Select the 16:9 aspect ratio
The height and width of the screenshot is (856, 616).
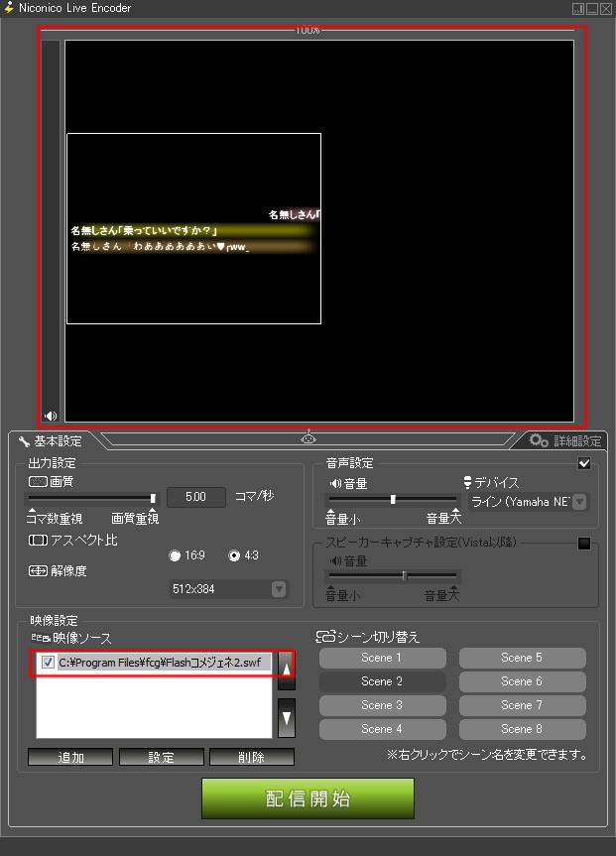point(176,555)
